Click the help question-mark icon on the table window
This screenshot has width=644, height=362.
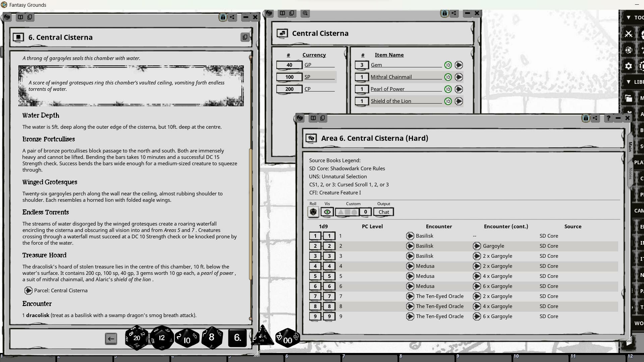click(x=608, y=118)
